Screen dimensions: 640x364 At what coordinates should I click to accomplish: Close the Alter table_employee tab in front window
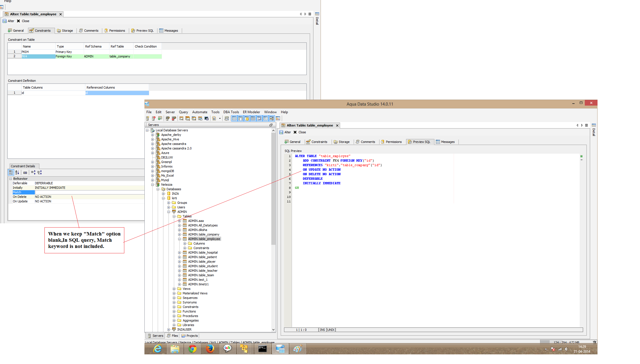tap(337, 126)
